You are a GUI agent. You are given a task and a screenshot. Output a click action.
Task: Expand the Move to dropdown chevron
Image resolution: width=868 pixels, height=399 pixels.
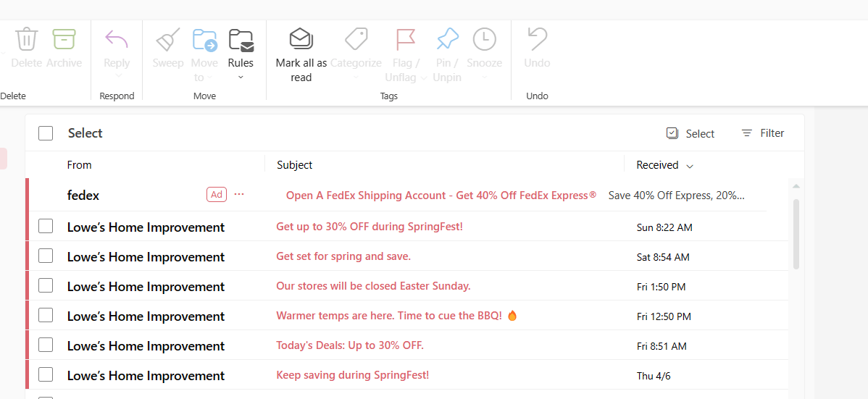pyautogui.click(x=211, y=78)
